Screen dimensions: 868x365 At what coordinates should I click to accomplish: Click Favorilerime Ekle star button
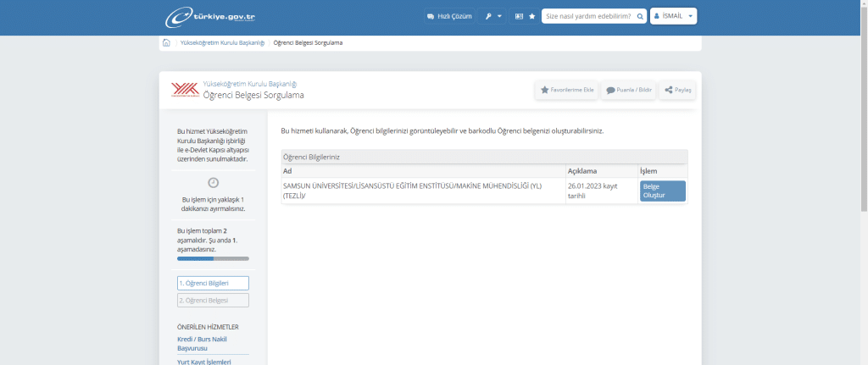[566, 90]
